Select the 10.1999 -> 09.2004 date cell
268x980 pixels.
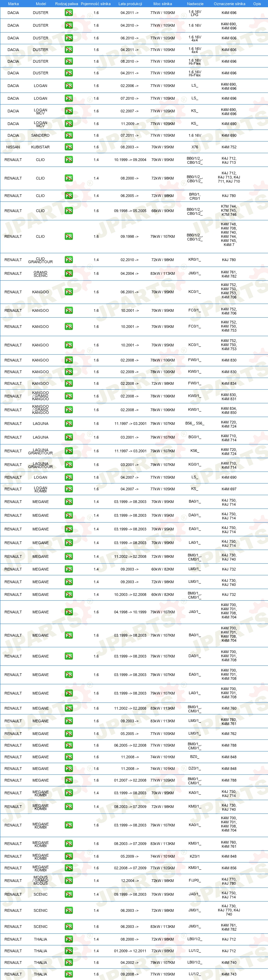130,160
